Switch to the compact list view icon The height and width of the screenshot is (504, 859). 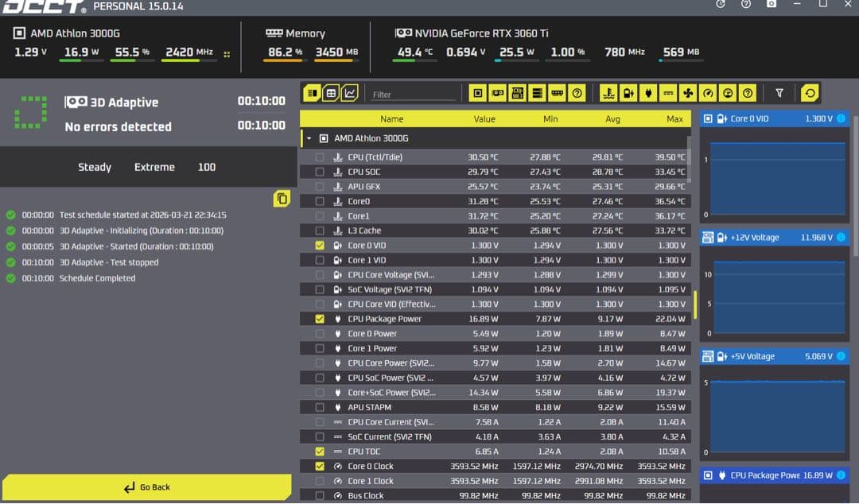click(x=313, y=93)
